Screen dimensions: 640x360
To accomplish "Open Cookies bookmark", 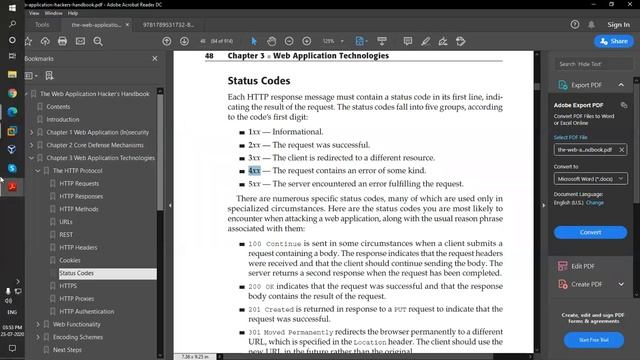I will coord(70,260).
